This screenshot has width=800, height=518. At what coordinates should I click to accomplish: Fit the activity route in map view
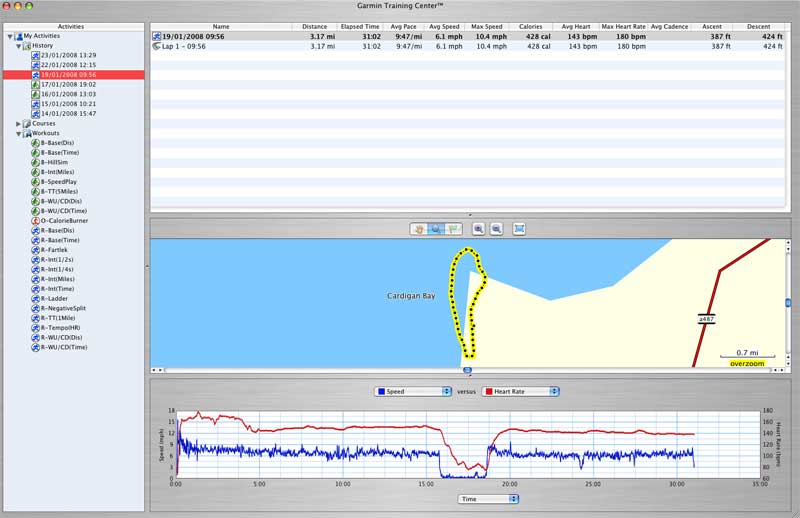point(519,229)
